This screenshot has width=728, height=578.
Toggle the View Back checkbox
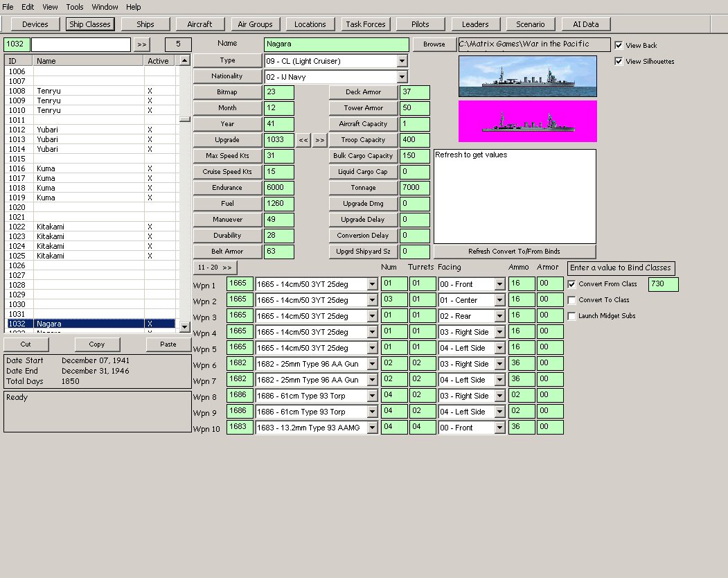[x=619, y=45]
